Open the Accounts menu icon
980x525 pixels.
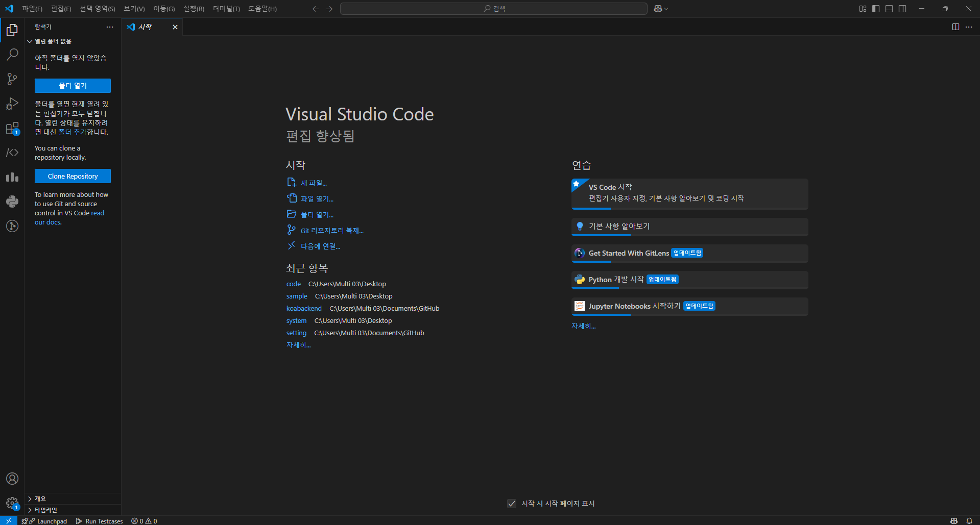pyautogui.click(x=12, y=479)
